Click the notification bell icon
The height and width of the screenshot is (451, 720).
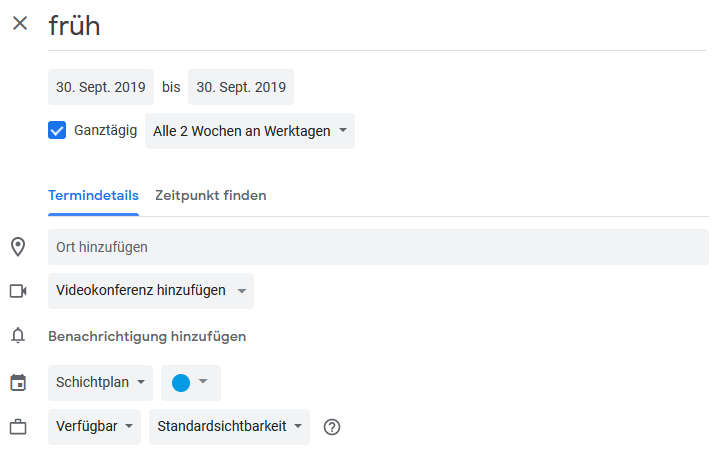pyautogui.click(x=18, y=336)
